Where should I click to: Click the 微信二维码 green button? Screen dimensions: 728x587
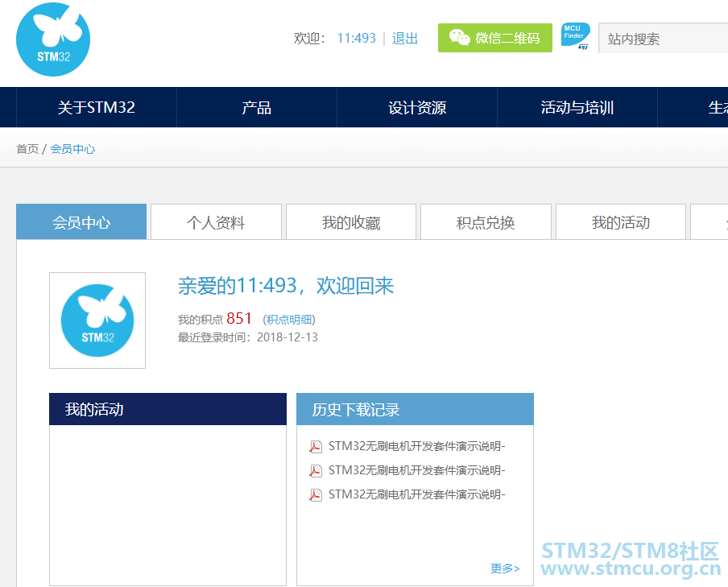(x=495, y=38)
